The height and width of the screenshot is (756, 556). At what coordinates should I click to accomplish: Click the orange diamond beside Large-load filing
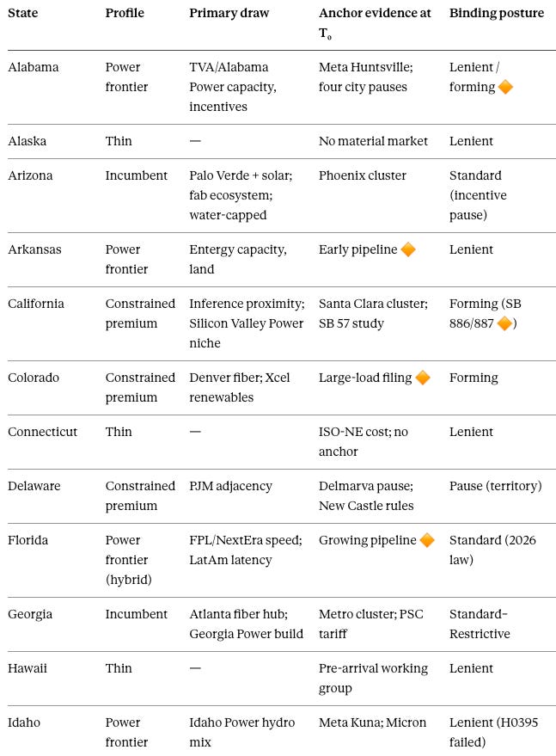click(x=423, y=378)
